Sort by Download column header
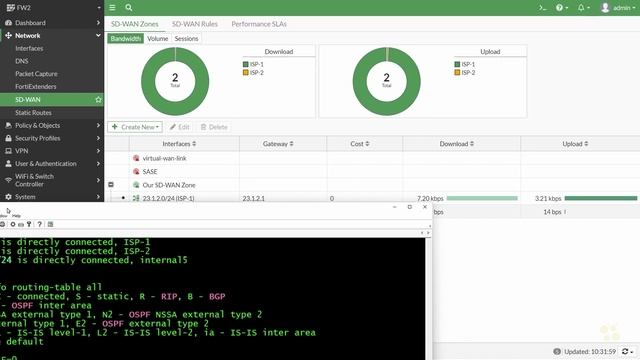Viewport: 640px width, 360px height. [456, 144]
